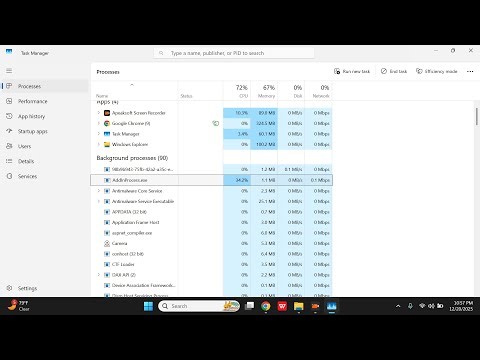Click the Camera process icon

[107, 243]
